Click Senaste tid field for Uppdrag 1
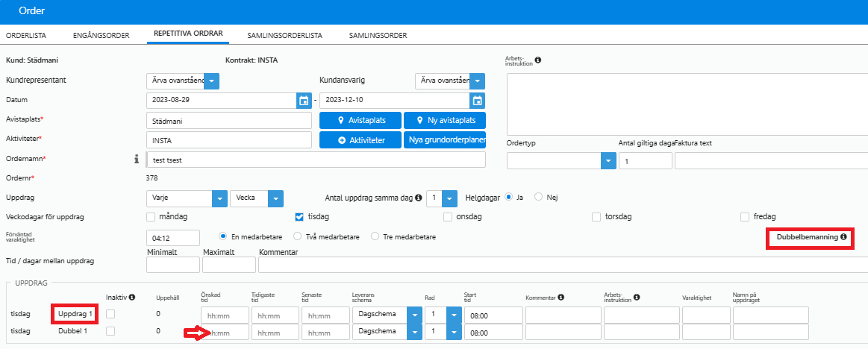The height and width of the screenshot is (349, 868). (x=325, y=315)
